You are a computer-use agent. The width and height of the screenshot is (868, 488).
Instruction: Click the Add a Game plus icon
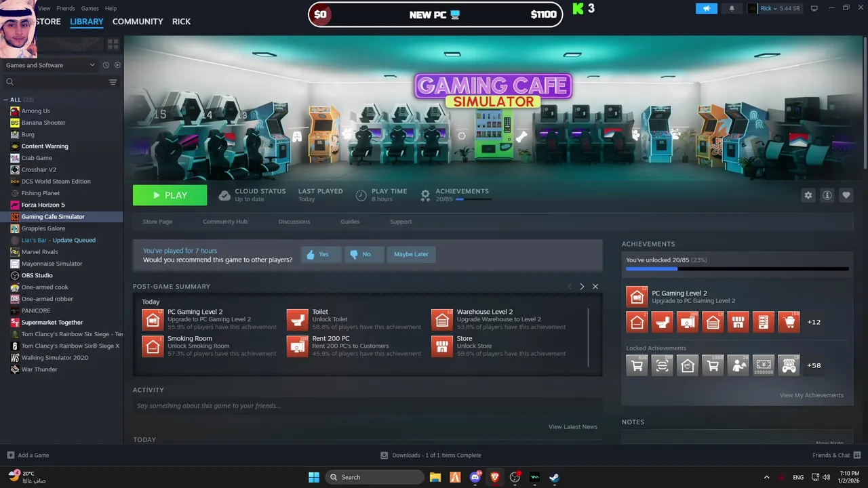[x=10, y=455]
